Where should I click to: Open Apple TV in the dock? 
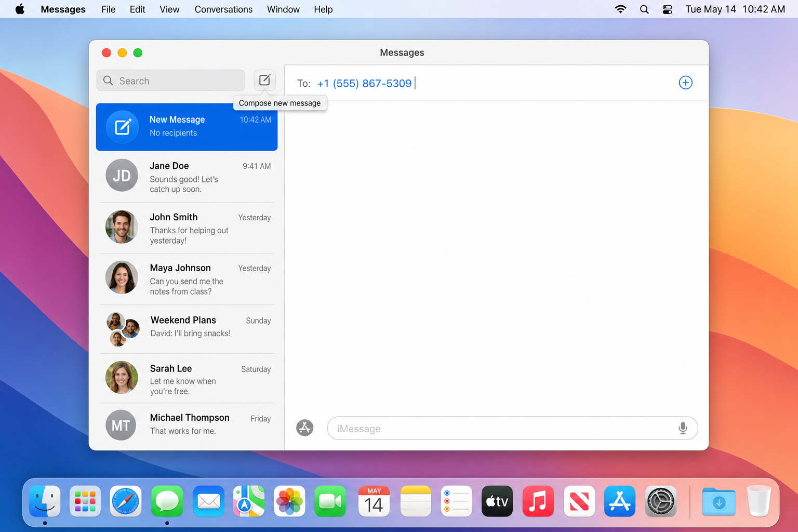coord(497,501)
